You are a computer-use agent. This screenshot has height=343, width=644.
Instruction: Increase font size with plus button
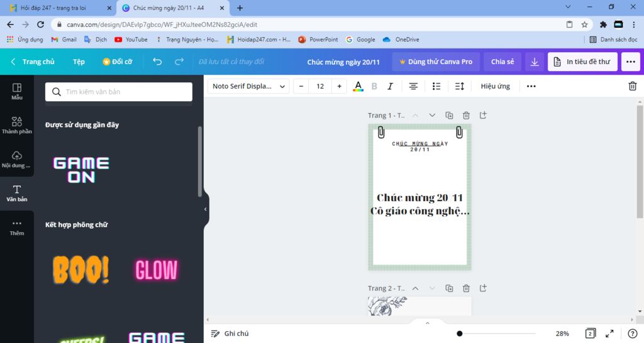pos(339,86)
